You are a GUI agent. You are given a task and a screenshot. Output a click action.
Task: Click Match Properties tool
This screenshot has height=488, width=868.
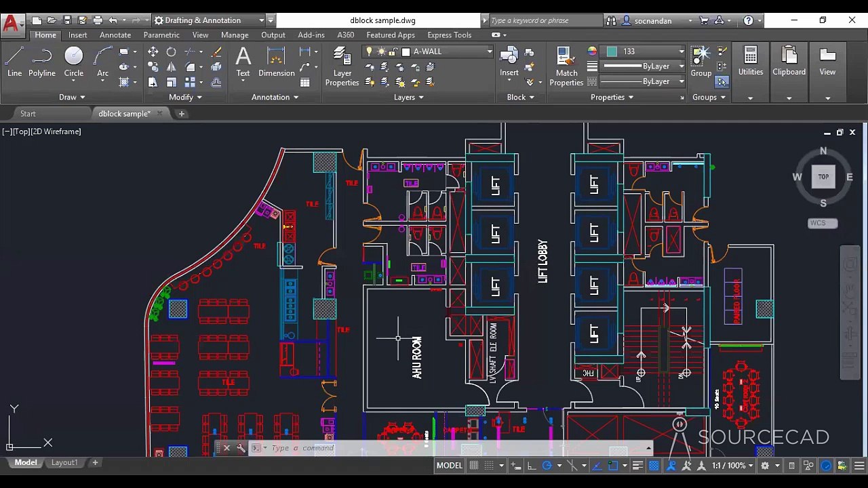(x=566, y=66)
